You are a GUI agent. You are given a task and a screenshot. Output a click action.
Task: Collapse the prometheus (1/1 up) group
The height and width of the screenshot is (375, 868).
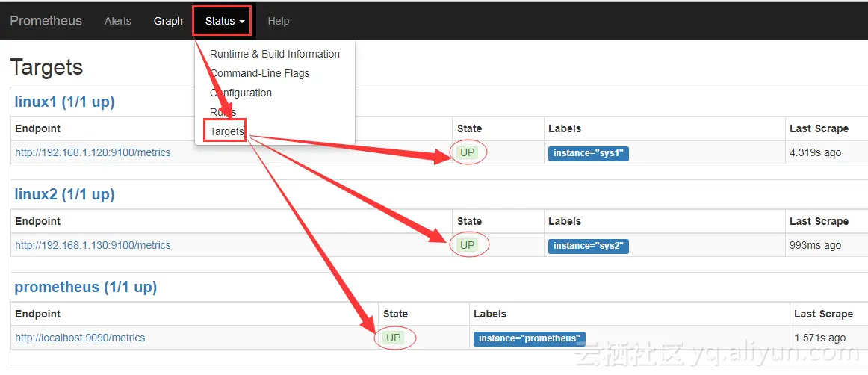(86, 287)
